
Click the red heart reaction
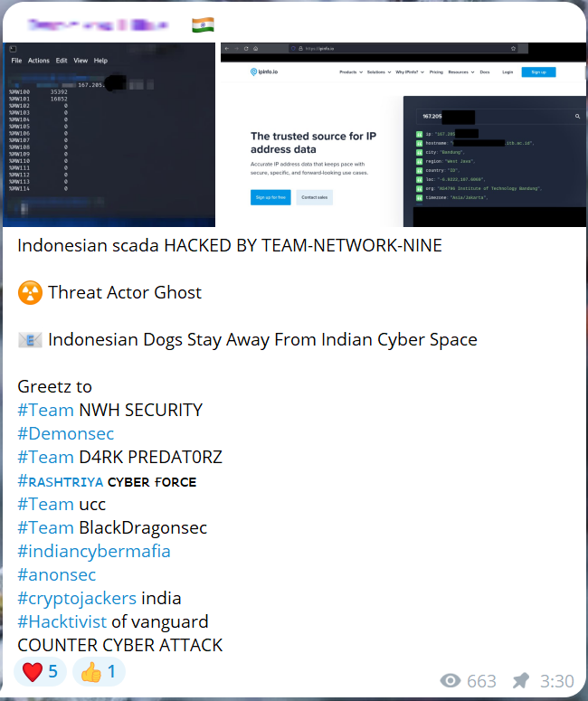(x=40, y=671)
